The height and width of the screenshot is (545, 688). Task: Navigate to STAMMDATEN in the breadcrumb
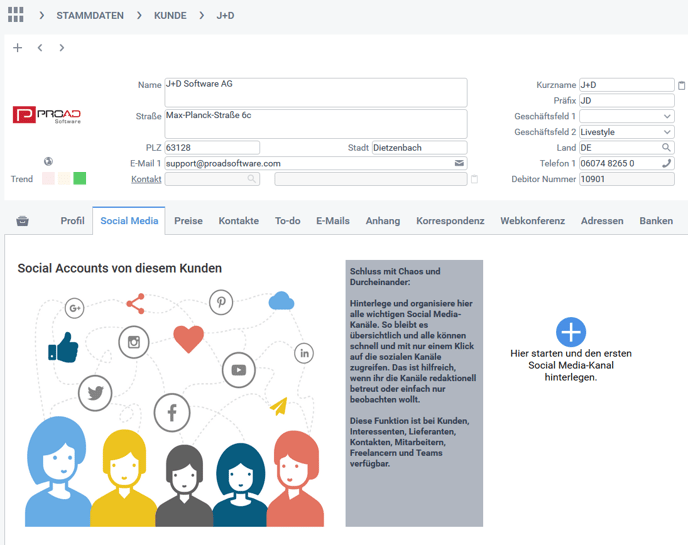point(91,15)
